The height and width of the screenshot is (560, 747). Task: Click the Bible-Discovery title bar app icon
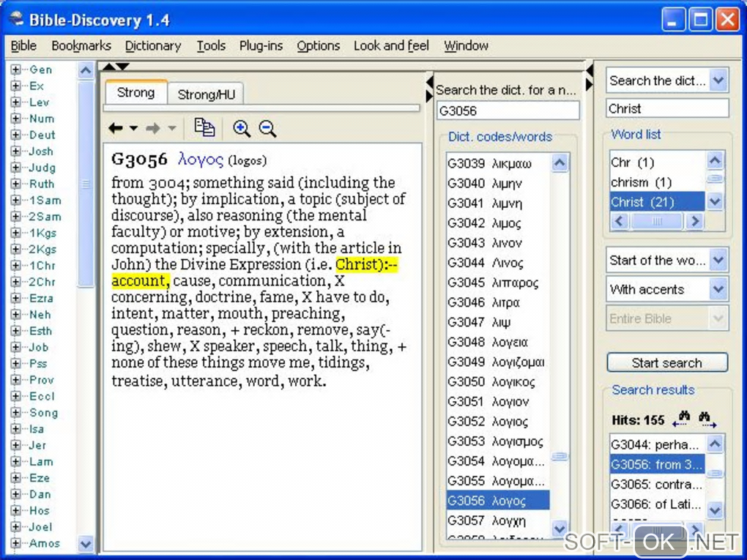(x=15, y=19)
